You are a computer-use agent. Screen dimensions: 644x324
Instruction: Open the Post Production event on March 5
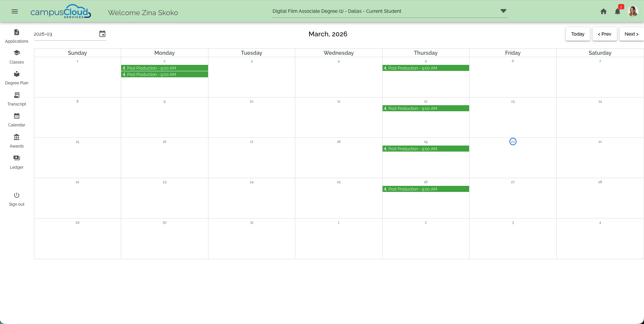426,68
